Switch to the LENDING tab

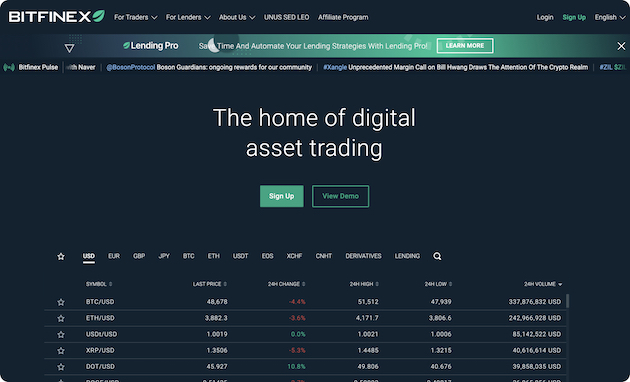tap(407, 256)
